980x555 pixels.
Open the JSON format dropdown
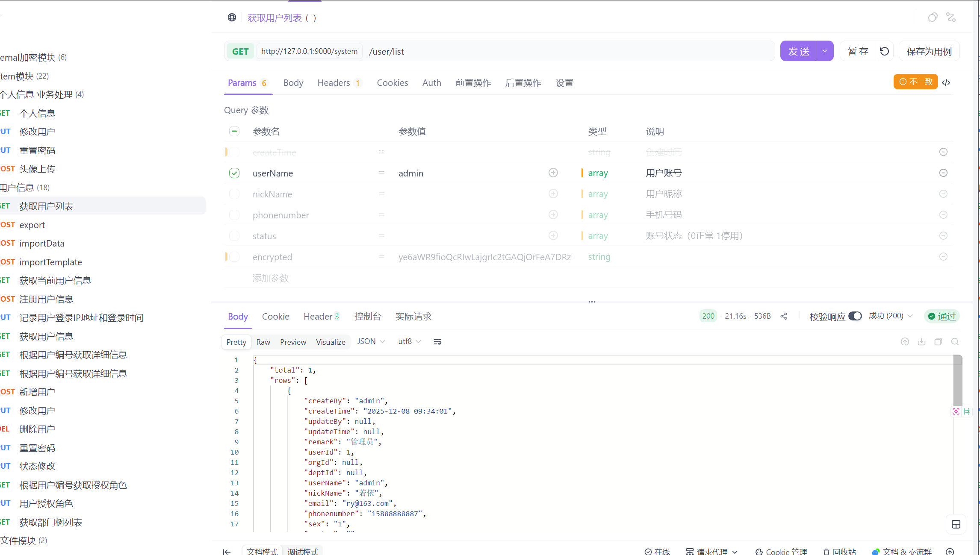point(371,341)
